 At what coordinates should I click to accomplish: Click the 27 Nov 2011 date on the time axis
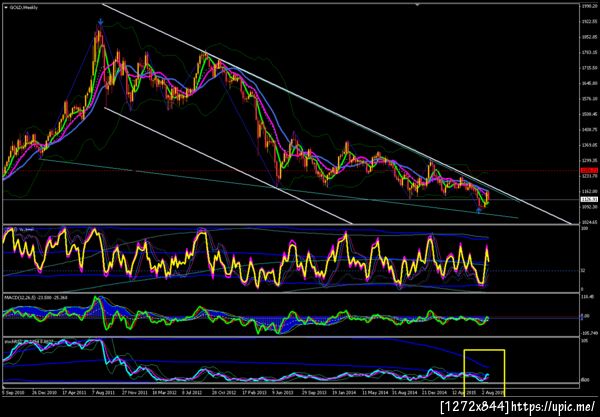135,392
